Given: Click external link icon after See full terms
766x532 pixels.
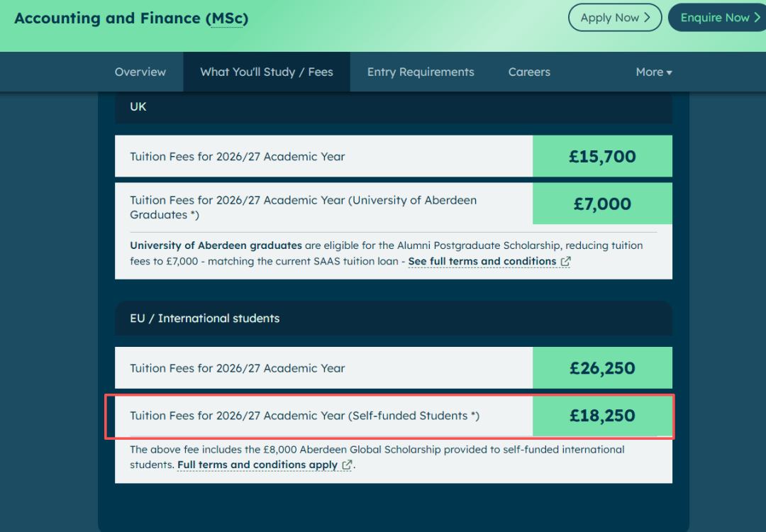Looking at the screenshot, I should point(566,261).
